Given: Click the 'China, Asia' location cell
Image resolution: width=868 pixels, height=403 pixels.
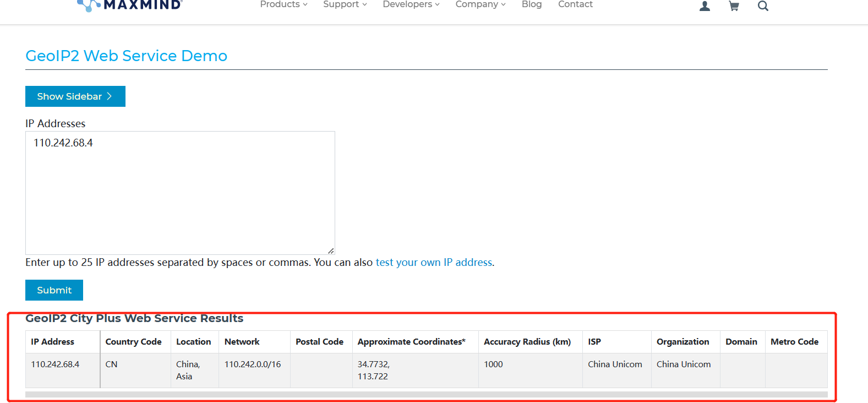Looking at the screenshot, I should pyautogui.click(x=195, y=371).
